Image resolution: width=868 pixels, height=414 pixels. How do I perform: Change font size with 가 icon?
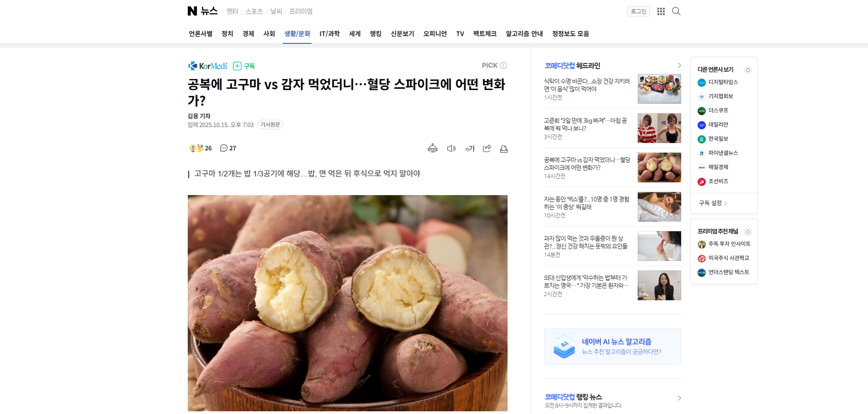pos(470,149)
